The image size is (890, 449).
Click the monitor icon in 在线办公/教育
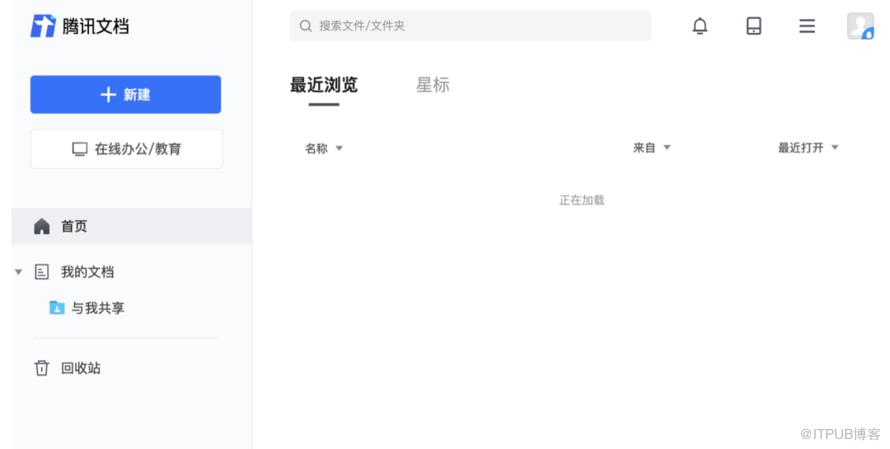[x=79, y=149]
